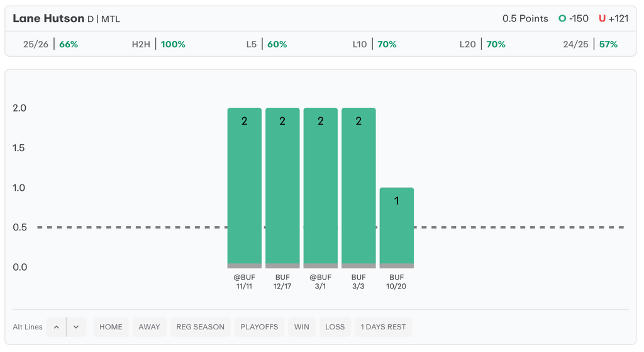Pick the Over -150 odds

(x=573, y=18)
